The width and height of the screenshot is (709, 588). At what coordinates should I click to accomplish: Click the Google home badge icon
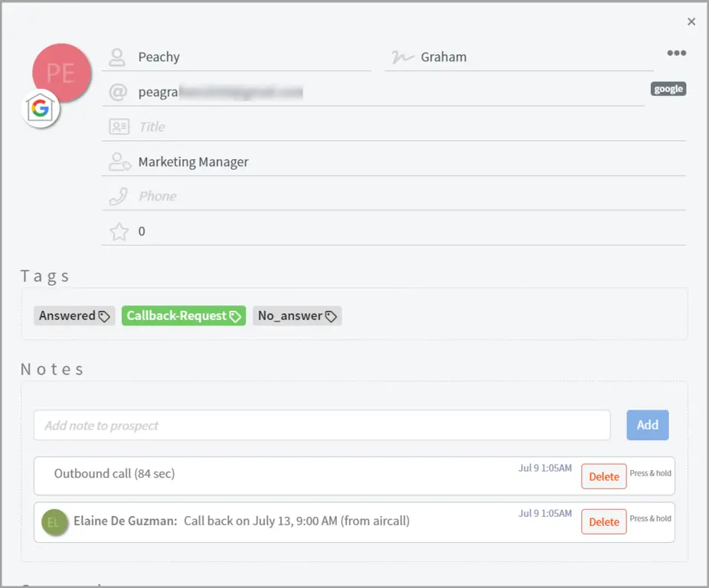[x=41, y=109]
